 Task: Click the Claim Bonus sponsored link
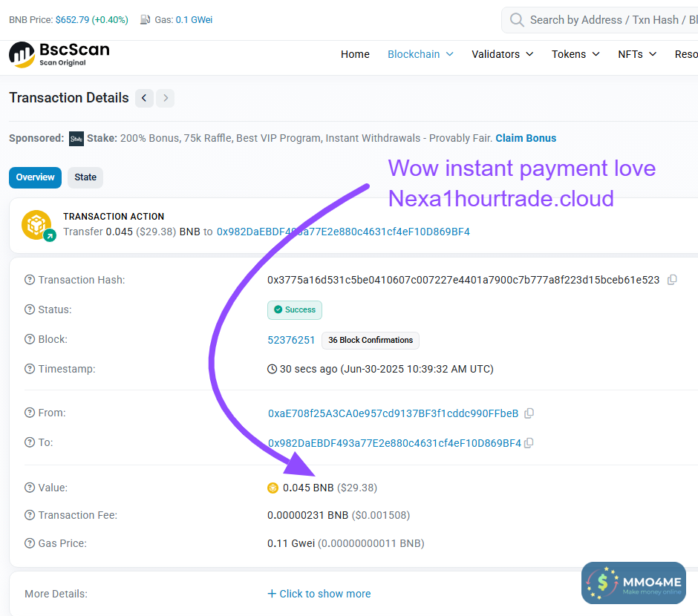(526, 138)
